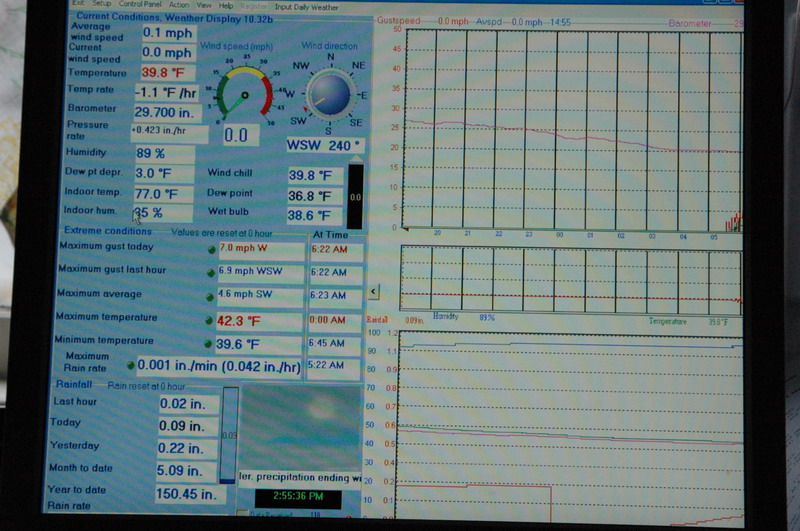Click the Average wind speed 0.1 mph value
Screen dimensions: 800x531
(168, 33)
